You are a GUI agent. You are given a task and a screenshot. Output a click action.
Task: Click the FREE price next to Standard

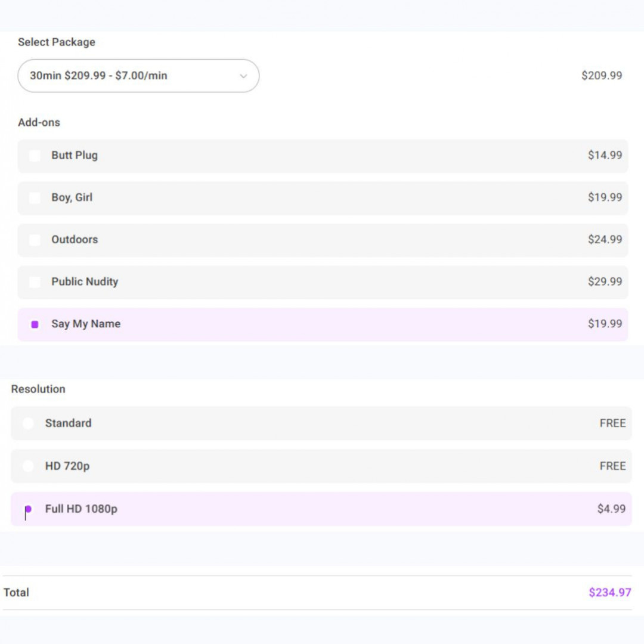612,423
